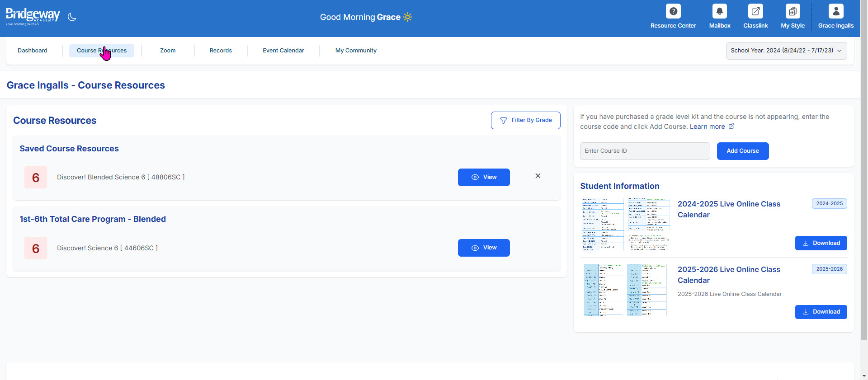The height and width of the screenshot is (380, 868).
Task: Toggle dark mode moon icon
Action: [72, 17]
